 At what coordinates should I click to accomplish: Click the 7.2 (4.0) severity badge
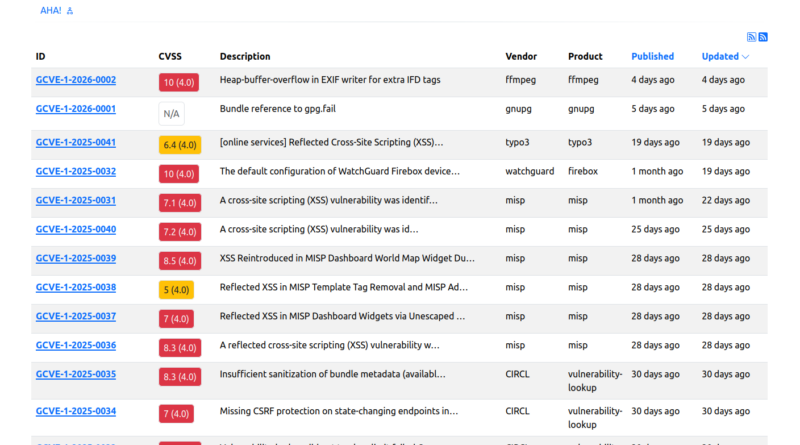pyautogui.click(x=180, y=232)
